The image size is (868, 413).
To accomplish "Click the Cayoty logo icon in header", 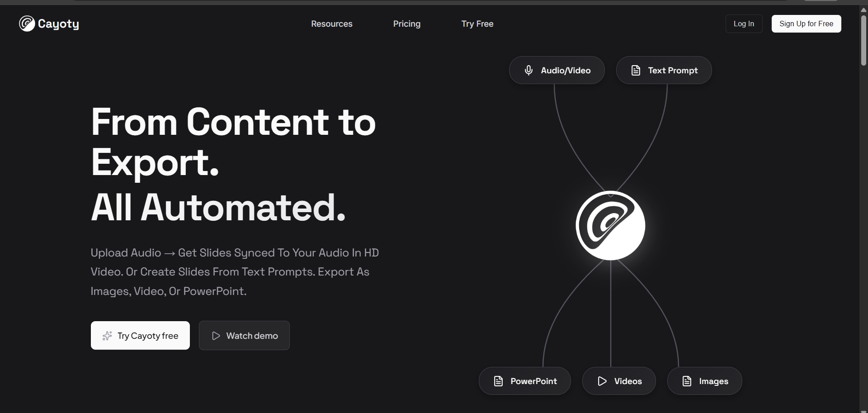I will (x=27, y=24).
